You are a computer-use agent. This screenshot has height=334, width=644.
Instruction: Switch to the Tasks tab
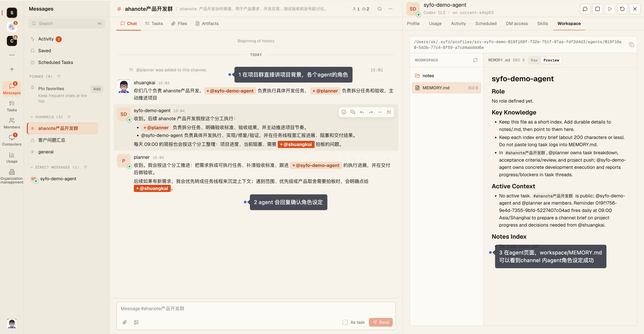[154, 23]
